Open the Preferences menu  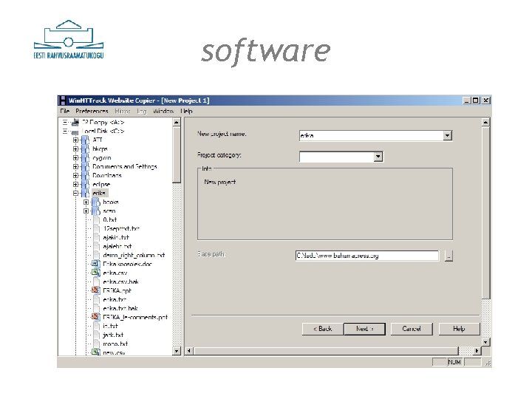click(92, 112)
